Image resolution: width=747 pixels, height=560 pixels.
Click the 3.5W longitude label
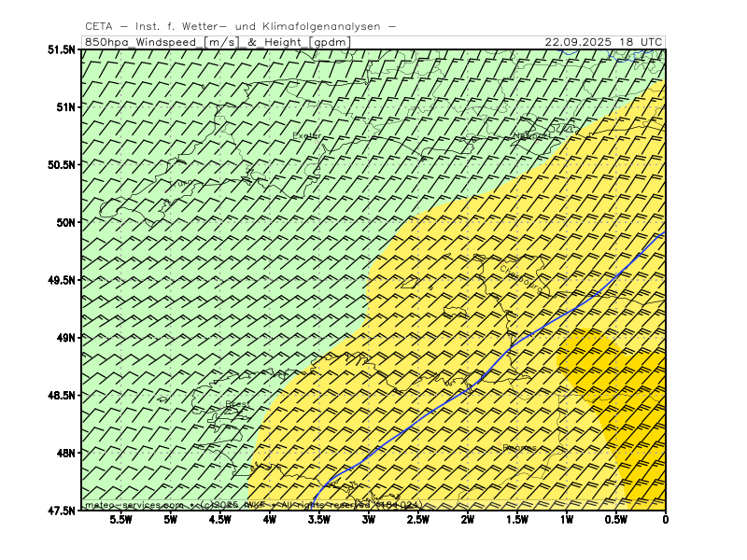319,520
